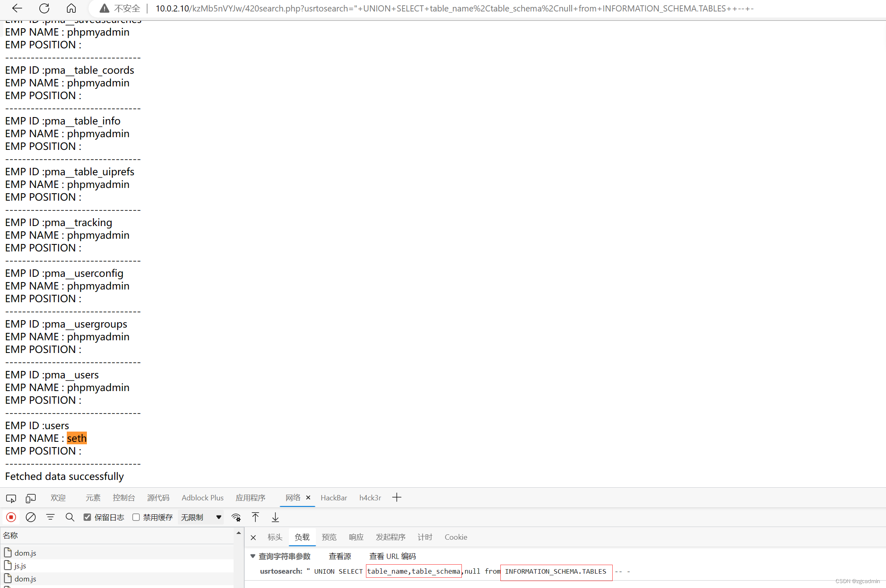Click the text 'EMP ID :pma__usergroups'
The image size is (886, 588).
66,324
